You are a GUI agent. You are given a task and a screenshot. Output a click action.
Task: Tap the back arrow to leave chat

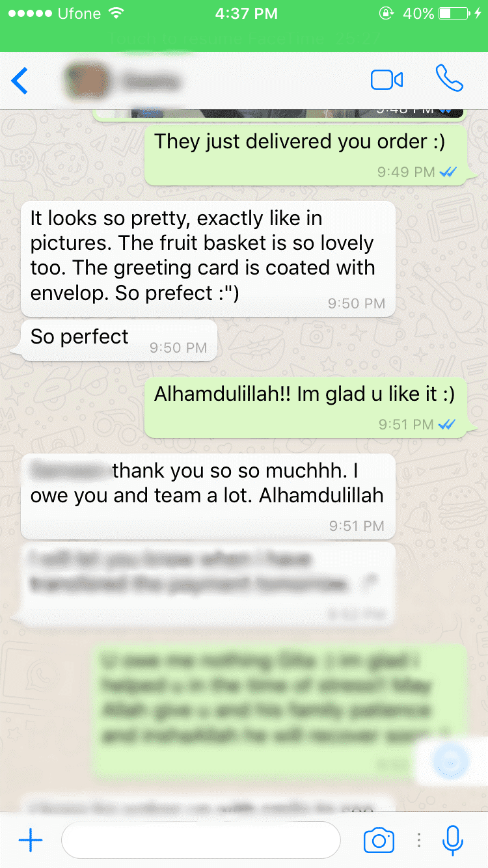[x=20, y=81]
